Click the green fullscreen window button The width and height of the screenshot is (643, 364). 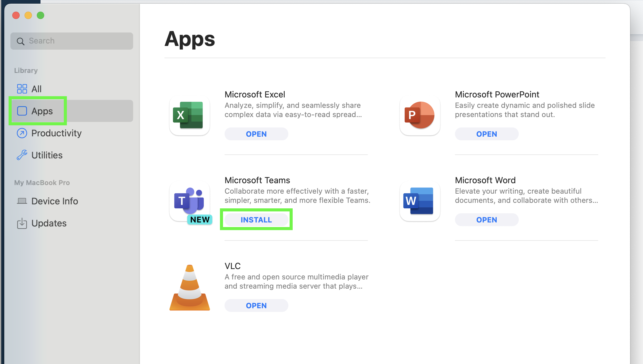click(x=40, y=15)
